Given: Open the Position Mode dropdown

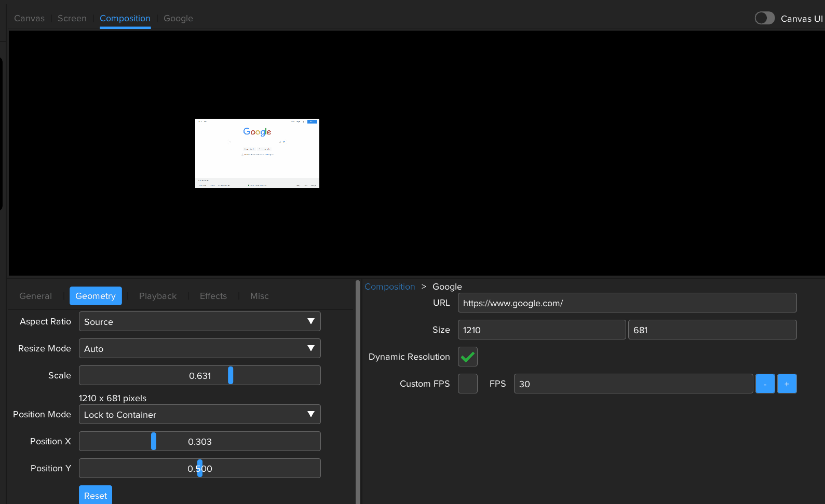Looking at the screenshot, I should pyautogui.click(x=199, y=414).
